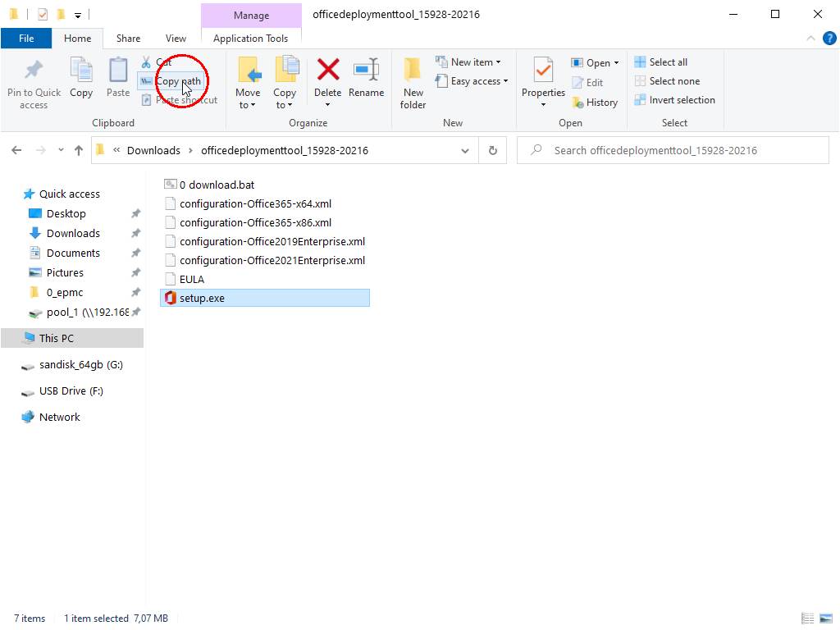Viewport: 840px width, 630px height.
Task: Expand the Move to dropdown
Action: tap(247, 105)
